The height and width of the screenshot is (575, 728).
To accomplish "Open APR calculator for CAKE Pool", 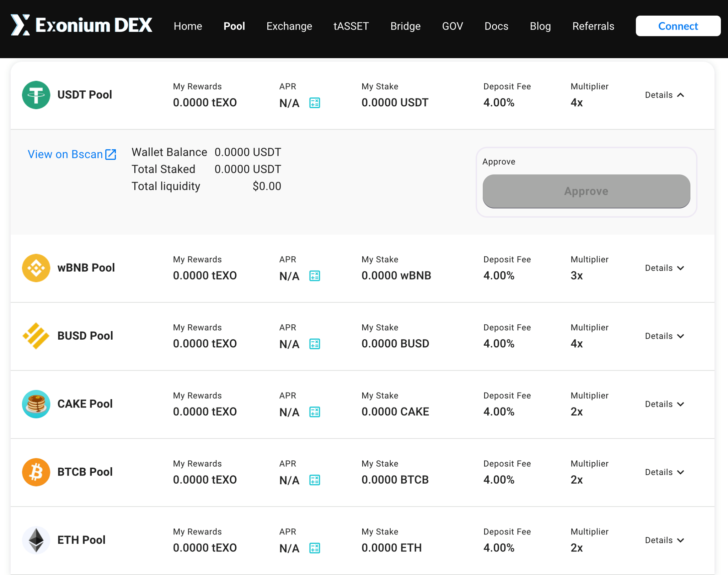I will click(315, 412).
